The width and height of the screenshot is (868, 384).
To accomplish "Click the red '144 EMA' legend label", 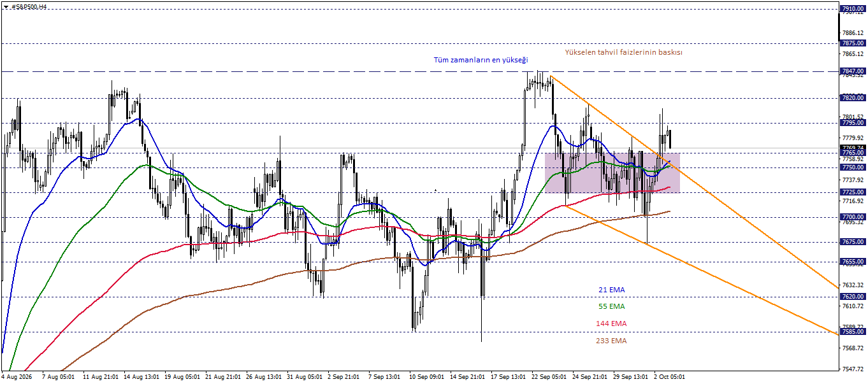I will tap(611, 324).
